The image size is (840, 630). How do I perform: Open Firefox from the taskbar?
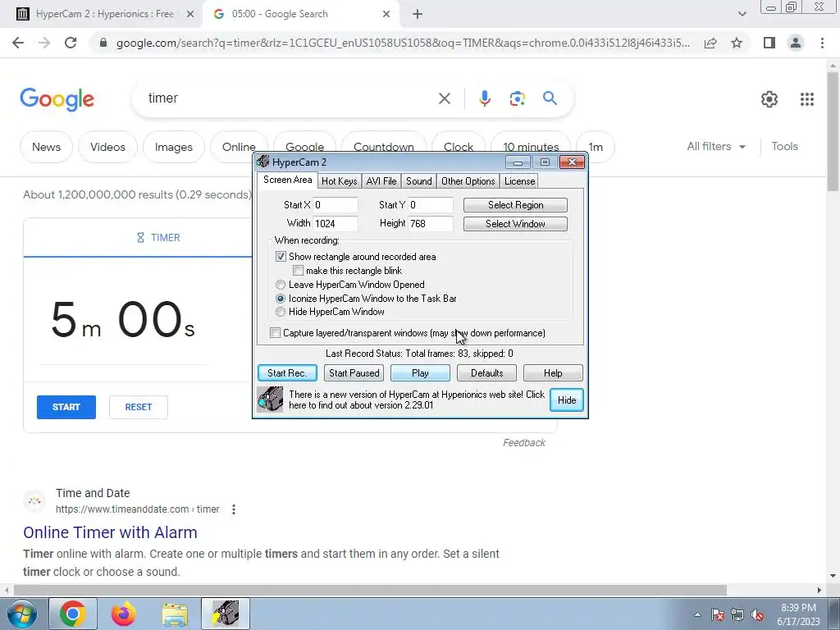[124, 614]
